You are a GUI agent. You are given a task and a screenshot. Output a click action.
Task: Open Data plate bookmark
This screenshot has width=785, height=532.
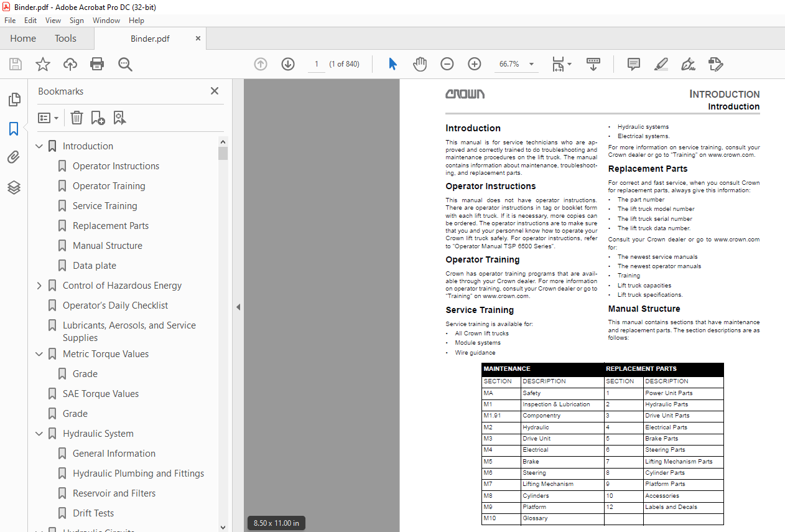(x=95, y=266)
